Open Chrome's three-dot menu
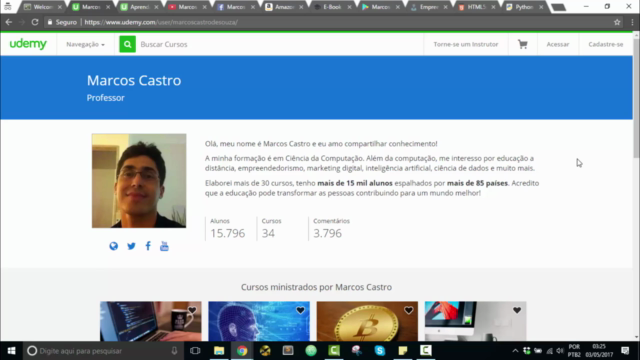 [632, 22]
